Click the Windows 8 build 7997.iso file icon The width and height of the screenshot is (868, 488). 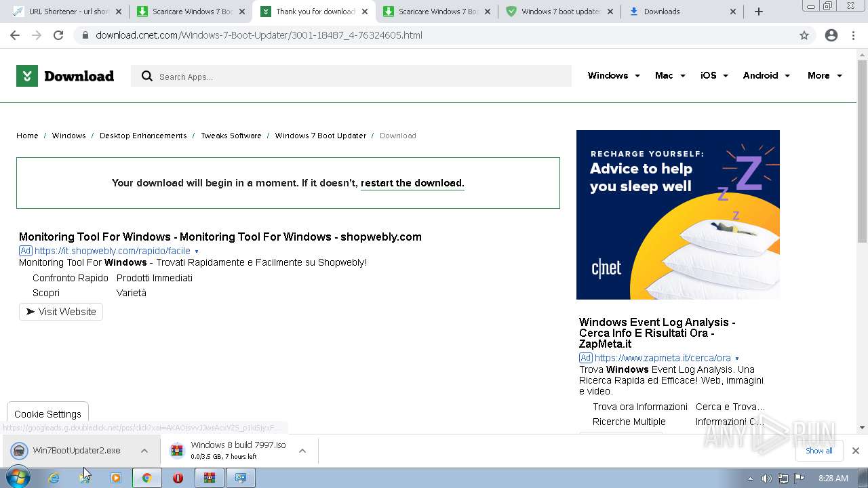(177, 450)
